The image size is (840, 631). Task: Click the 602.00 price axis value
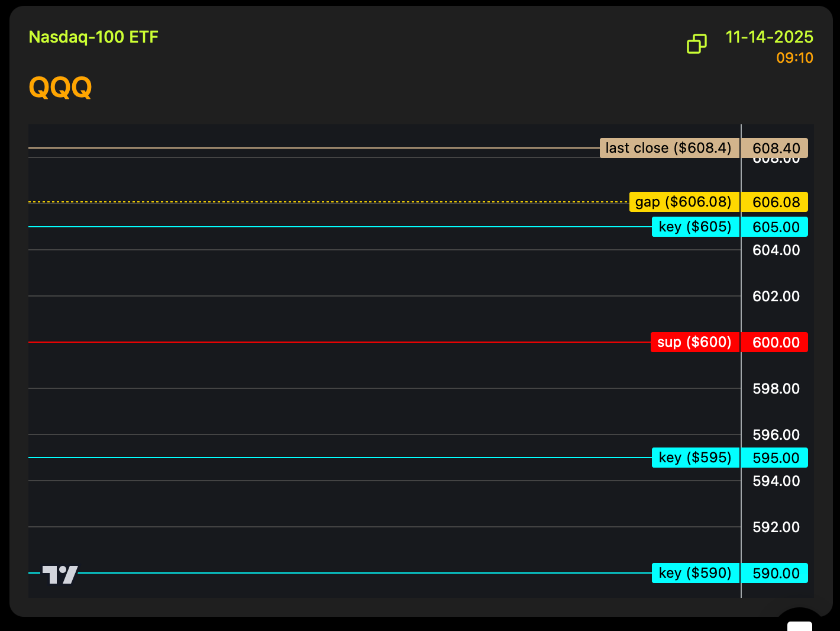point(776,296)
